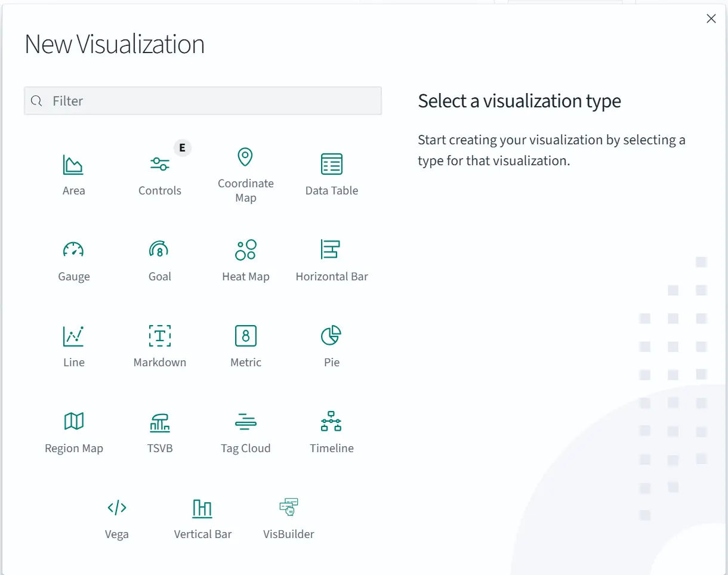Screen dimensions: 728x575
Task: Select the Data Table visualization
Action: (x=331, y=173)
